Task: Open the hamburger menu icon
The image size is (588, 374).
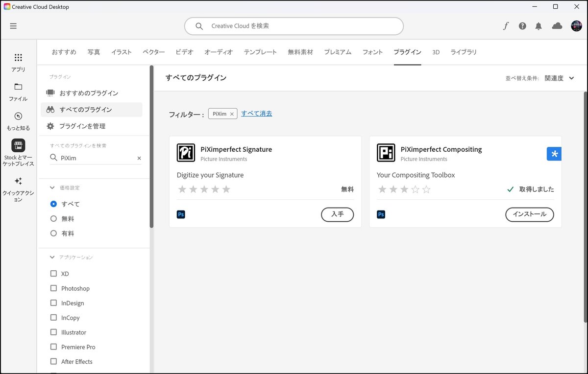Action: pos(13,26)
